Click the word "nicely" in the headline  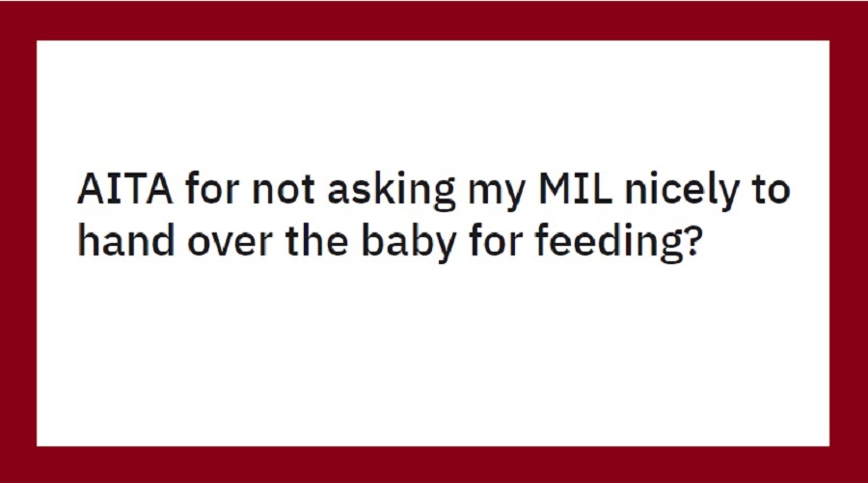tap(682, 192)
